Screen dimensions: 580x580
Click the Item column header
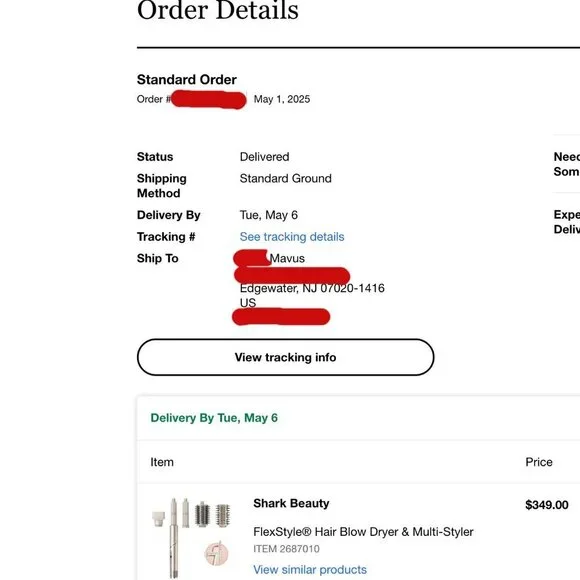(x=162, y=462)
